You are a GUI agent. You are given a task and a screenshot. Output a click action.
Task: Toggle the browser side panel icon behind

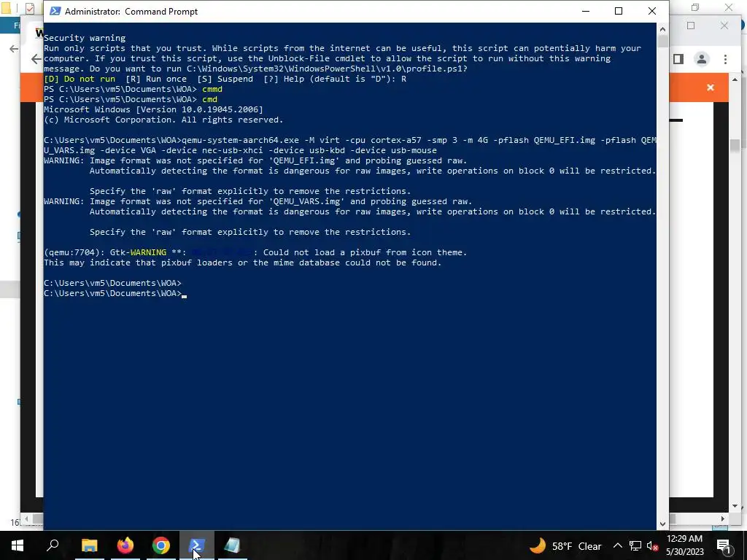point(678,59)
